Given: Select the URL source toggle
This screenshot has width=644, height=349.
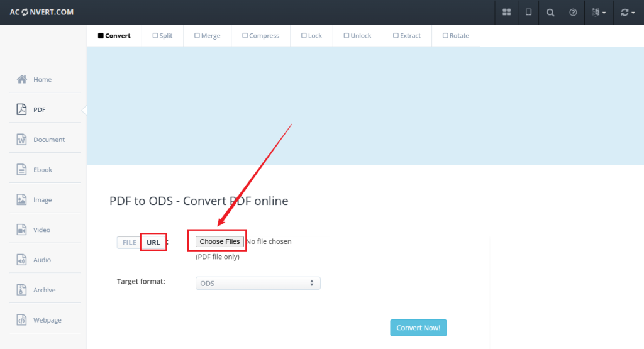Looking at the screenshot, I should click(x=153, y=243).
